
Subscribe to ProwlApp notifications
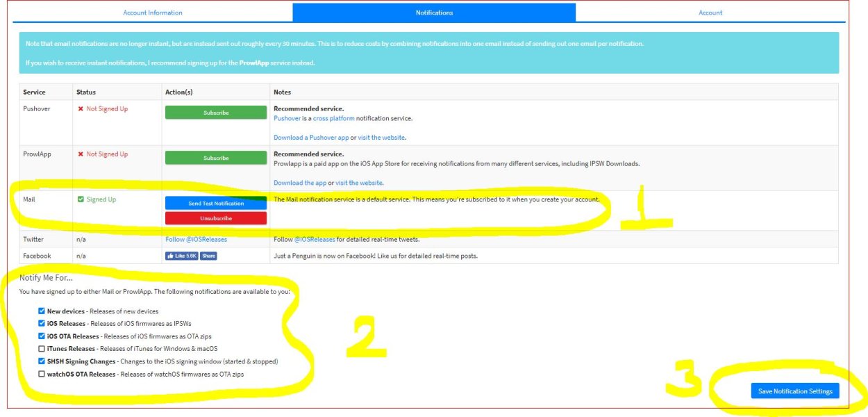[x=215, y=158]
